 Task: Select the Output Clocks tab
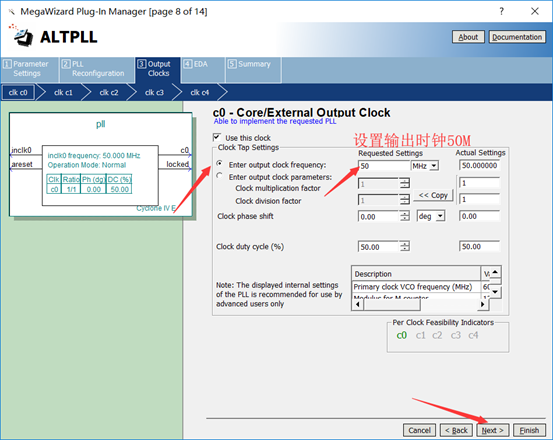pyautogui.click(x=158, y=69)
